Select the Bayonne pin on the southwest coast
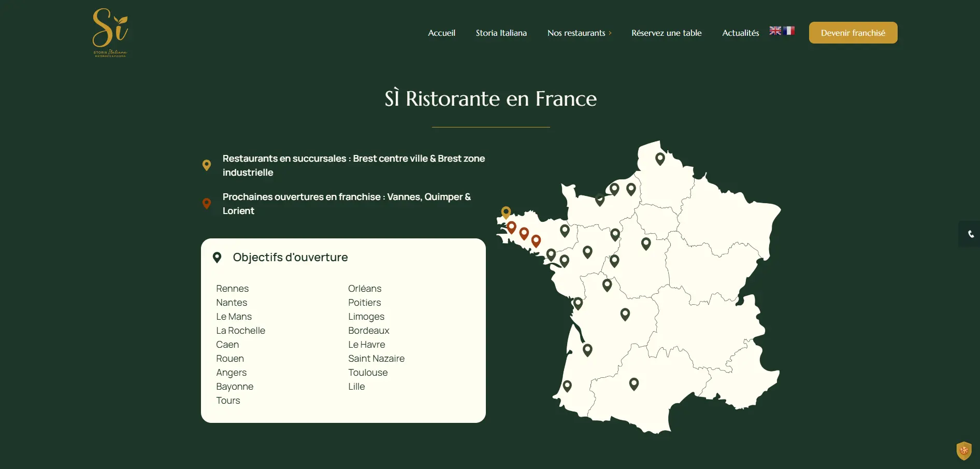980x469 pixels. tap(567, 386)
